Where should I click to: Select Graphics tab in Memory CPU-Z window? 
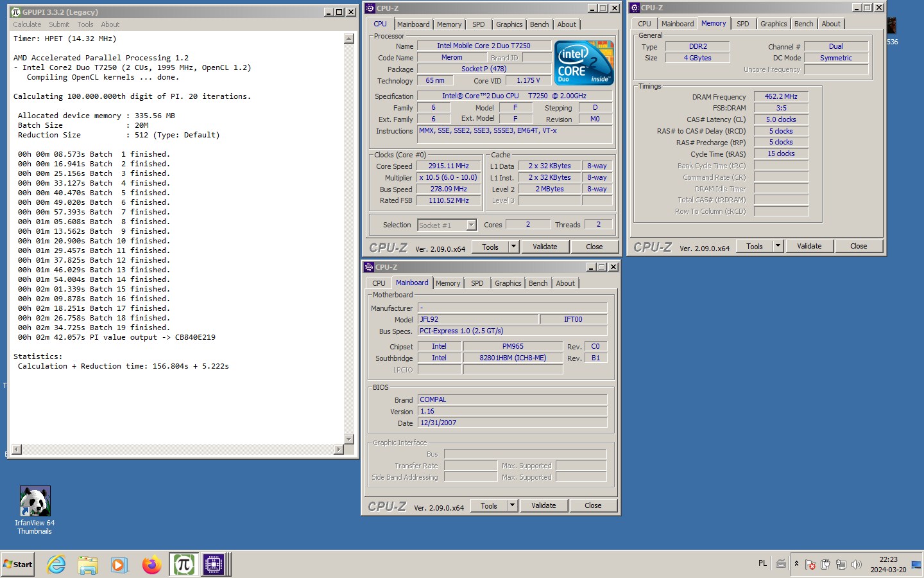tap(774, 24)
